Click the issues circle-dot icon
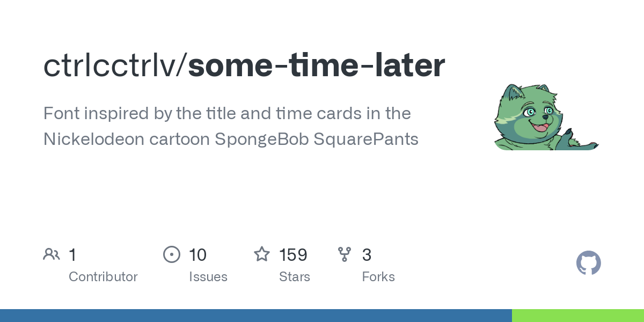Screen dimensions: 644x322 tap(172, 254)
